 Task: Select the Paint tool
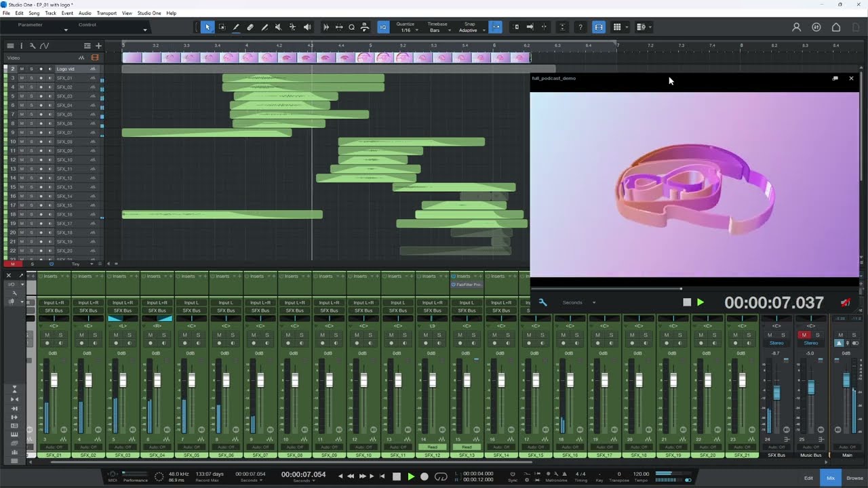(264, 27)
